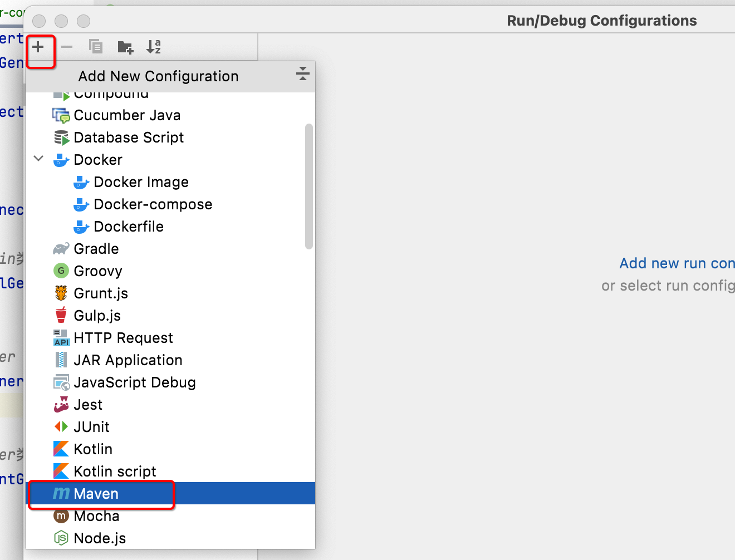The height and width of the screenshot is (560, 735).
Task: Click the plus Add New Configuration button
Action: tap(38, 47)
